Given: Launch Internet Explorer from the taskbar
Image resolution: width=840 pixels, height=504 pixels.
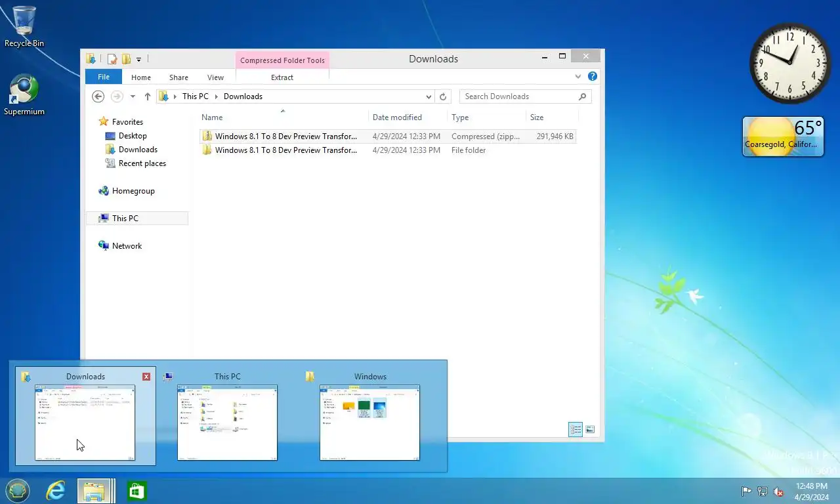Looking at the screenshot, I should point(56,491).
